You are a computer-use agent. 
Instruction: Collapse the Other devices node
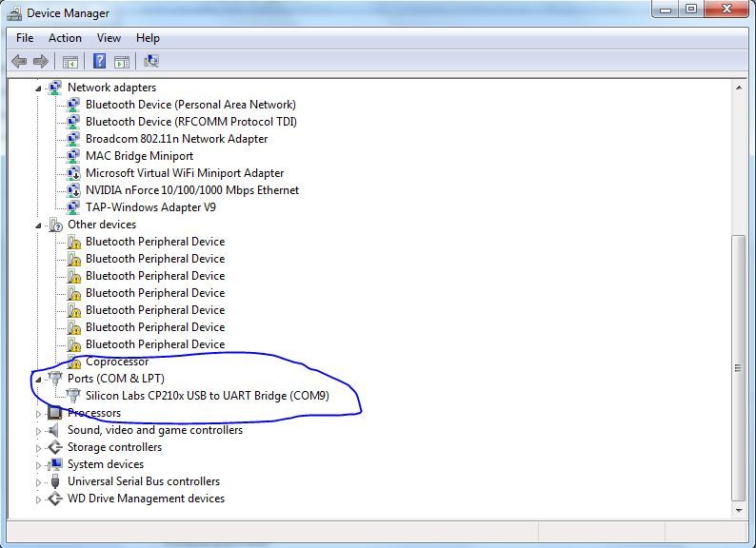pos(38,225)
